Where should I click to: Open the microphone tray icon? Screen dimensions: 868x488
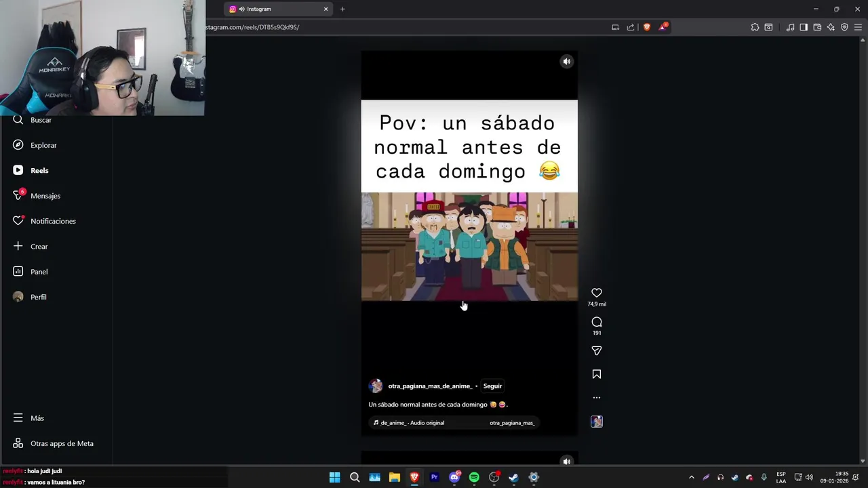(764, 477)
